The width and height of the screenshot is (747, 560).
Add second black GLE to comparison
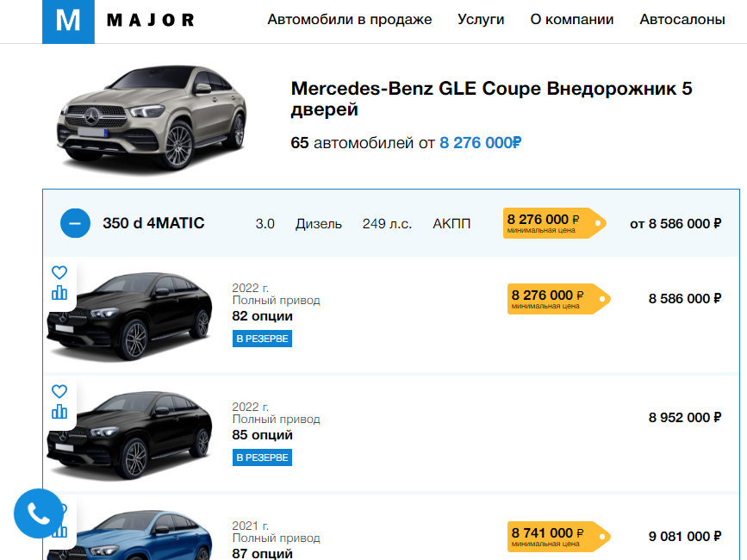pyautogui.click(x=59, y=412)
